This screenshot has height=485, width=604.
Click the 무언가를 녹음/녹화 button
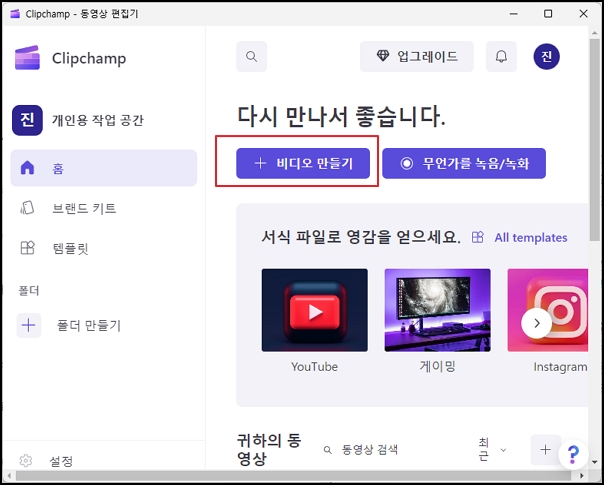tap(464, 163)
